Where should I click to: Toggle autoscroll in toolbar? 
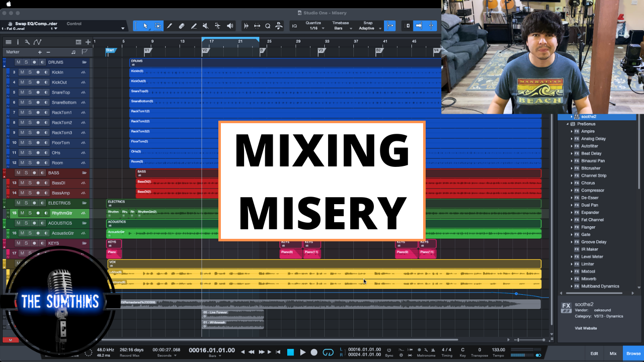tap(419, 26)
